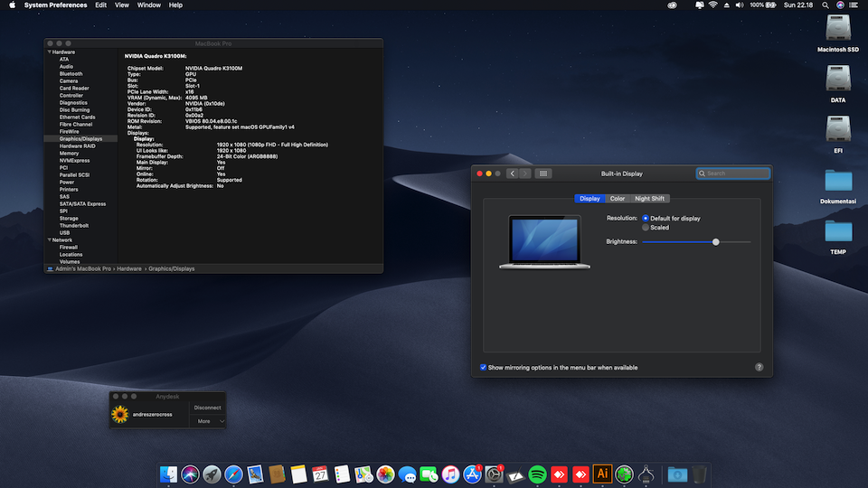Click Disconnect in Anydesk window
868x488 pixels.
[208, 408]
